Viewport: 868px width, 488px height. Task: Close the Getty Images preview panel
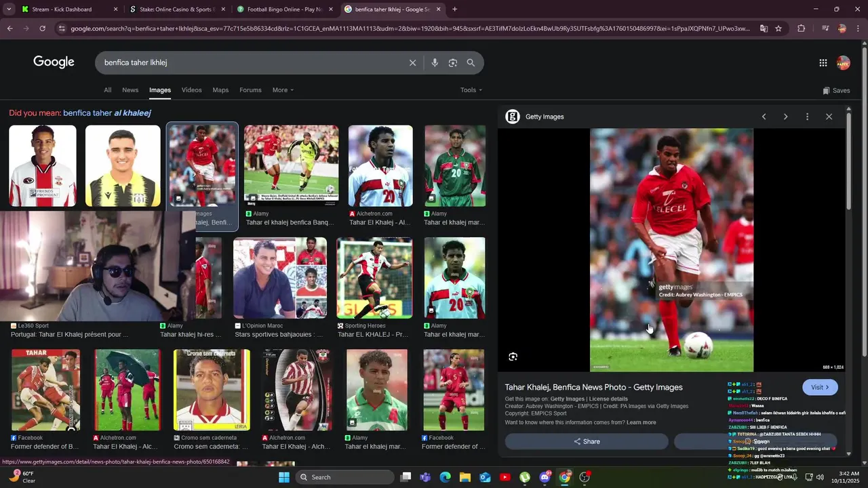pos(829,117)
